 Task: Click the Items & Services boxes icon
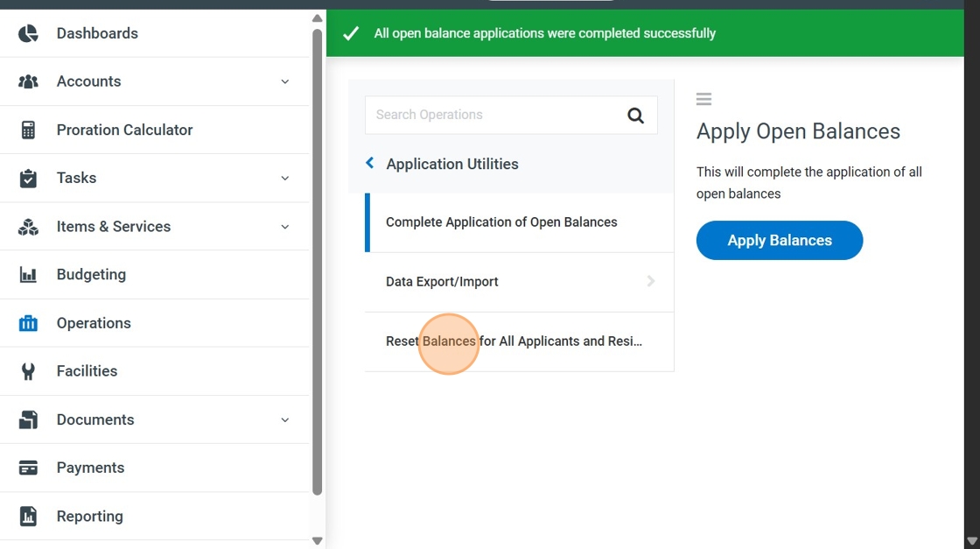[x=28, y=227]
